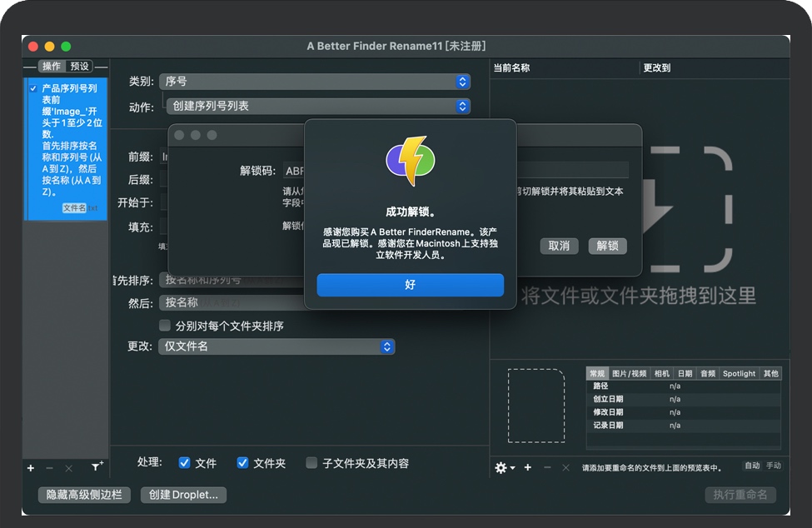Screen dimensions: 812x528
Task: Switch to the 预设 tab
Action: pyautogui.click(x=79, y=67)
